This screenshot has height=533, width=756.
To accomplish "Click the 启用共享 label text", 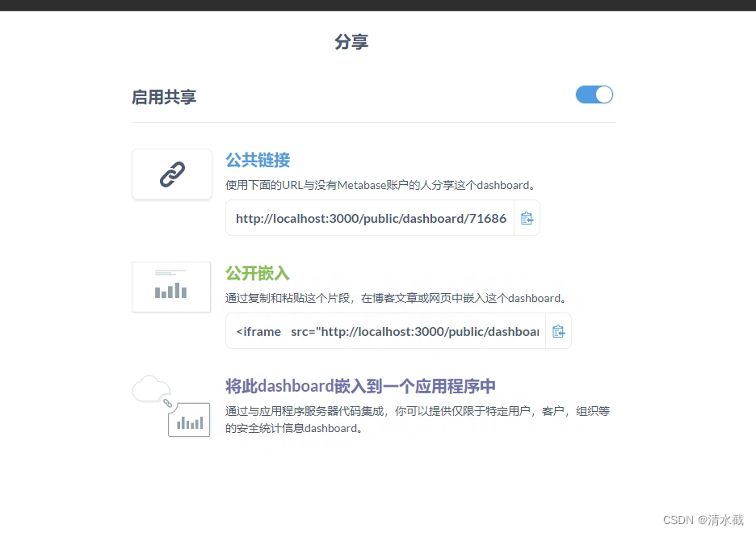I will point(164,95).
